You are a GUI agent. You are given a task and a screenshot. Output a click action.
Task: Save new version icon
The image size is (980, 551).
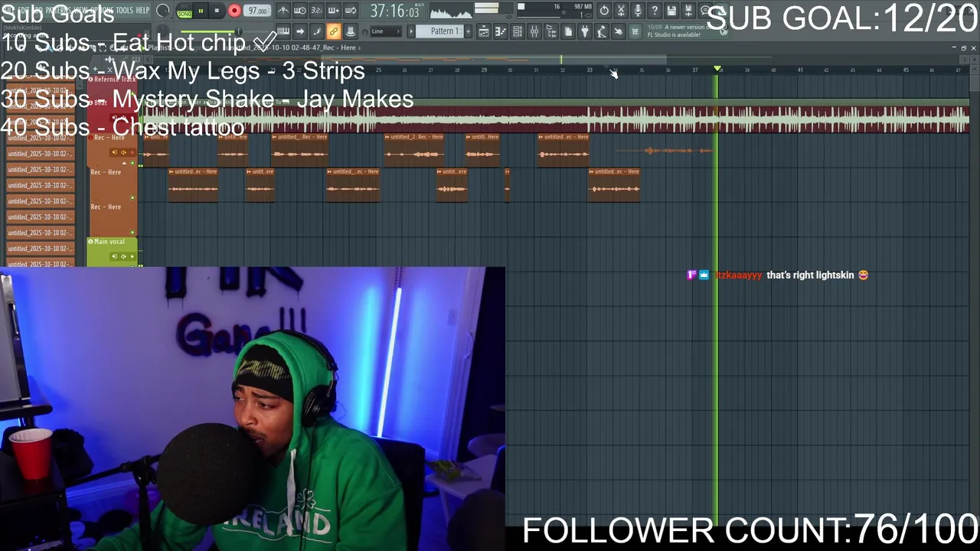688,11
